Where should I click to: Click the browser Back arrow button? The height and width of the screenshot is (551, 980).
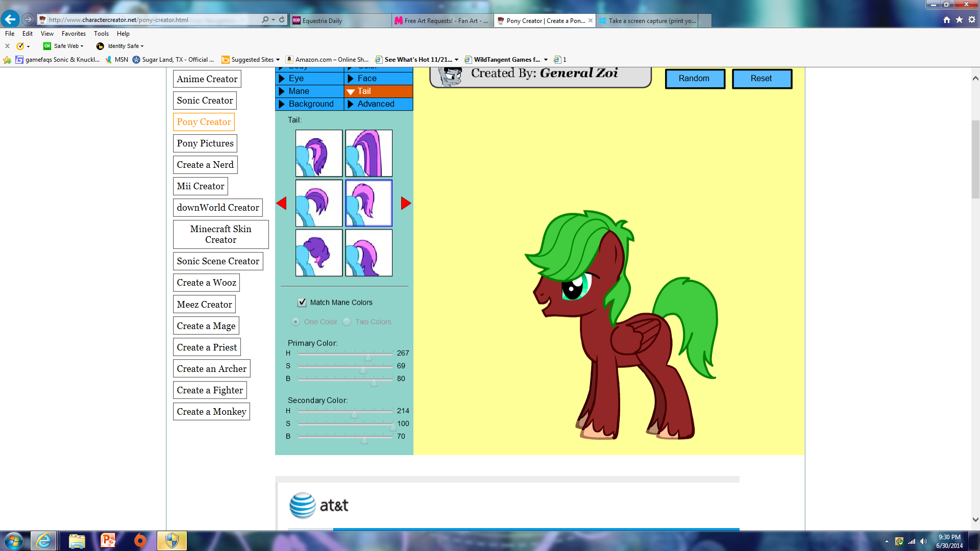[x=10, y=19]
